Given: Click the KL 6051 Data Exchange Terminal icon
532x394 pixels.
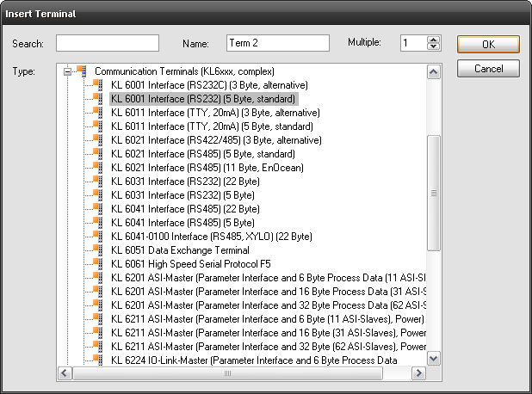Looking at the screenshot, I should (98, 249).
